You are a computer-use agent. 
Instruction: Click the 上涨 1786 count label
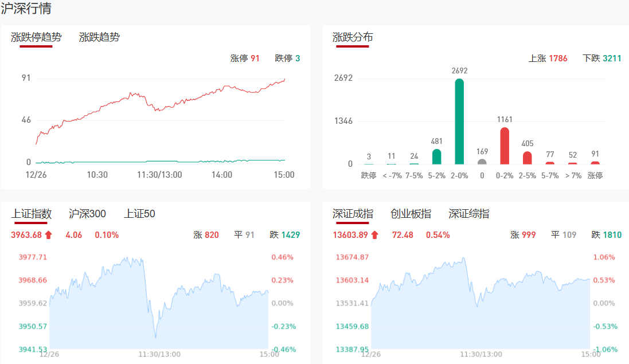coord(548,58)
